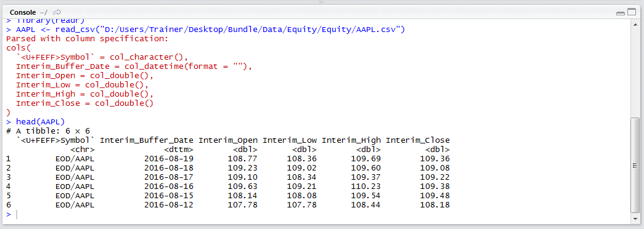Click the console scrollbar thumb
The image size is (644, 229).
click(x=635, y=165)
